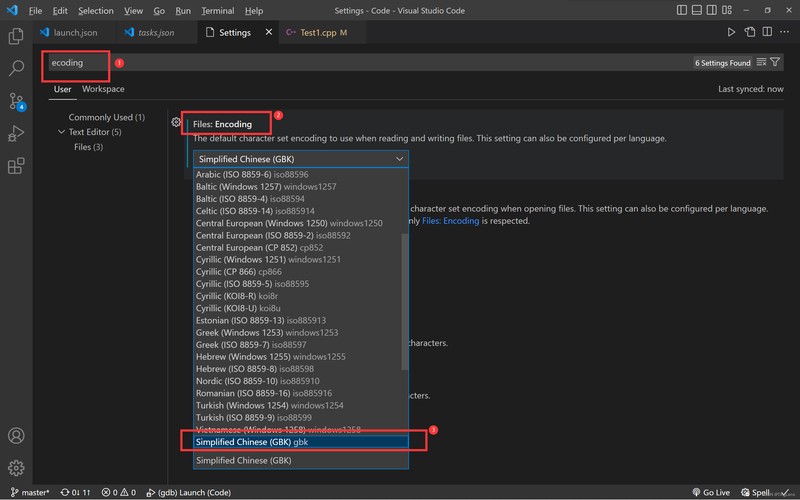
Task: Select Simplified Chinese (GBK) gbk option
Action: pyautogui.click(x=301, y=442)
